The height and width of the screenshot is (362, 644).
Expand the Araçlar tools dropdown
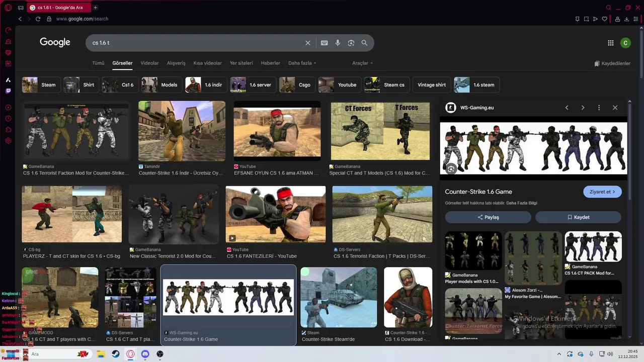[362, 63]
